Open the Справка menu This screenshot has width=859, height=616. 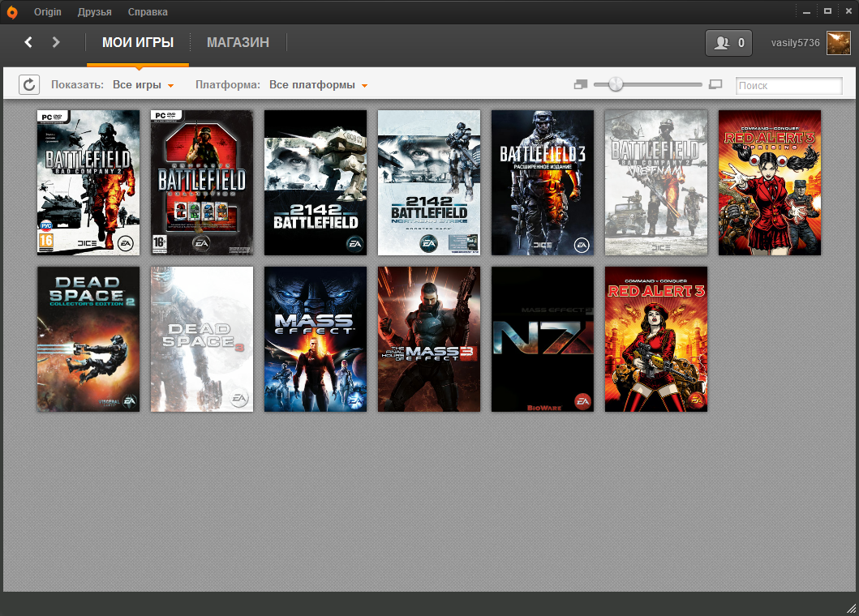tap(148, 12)
